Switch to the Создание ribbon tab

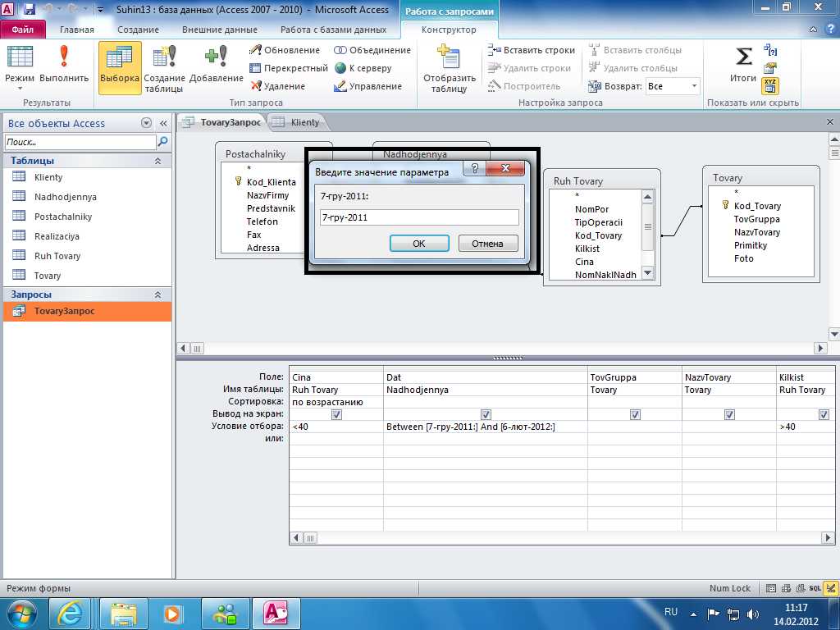138,30
